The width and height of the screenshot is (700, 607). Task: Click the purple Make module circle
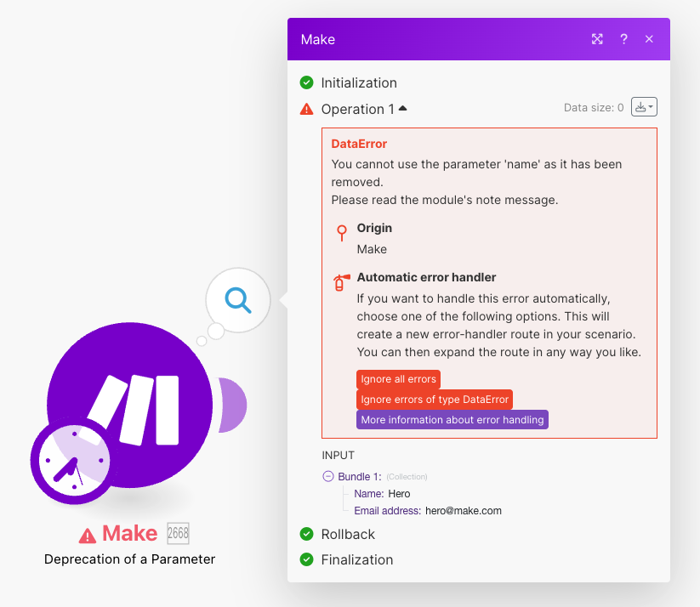pos(129,405)
